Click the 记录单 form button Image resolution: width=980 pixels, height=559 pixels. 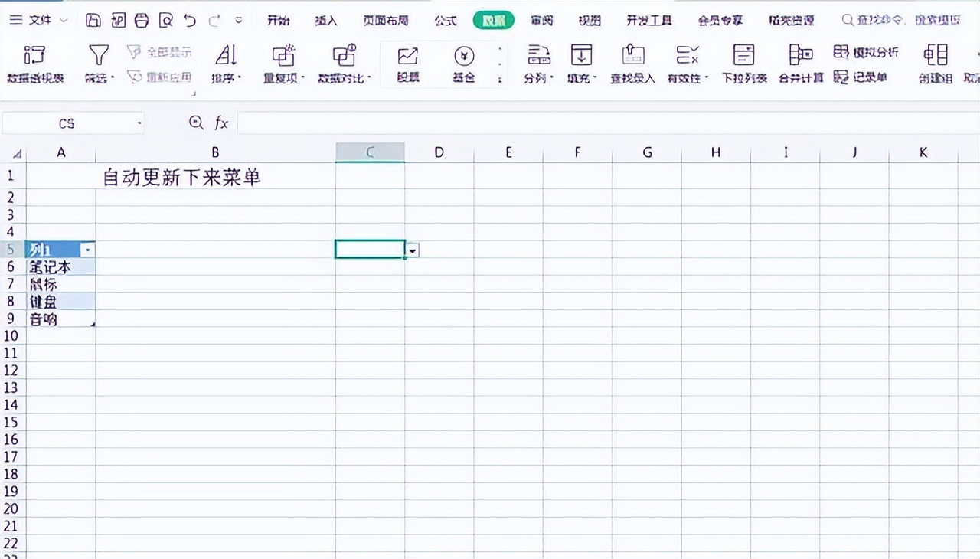point(860,77)
